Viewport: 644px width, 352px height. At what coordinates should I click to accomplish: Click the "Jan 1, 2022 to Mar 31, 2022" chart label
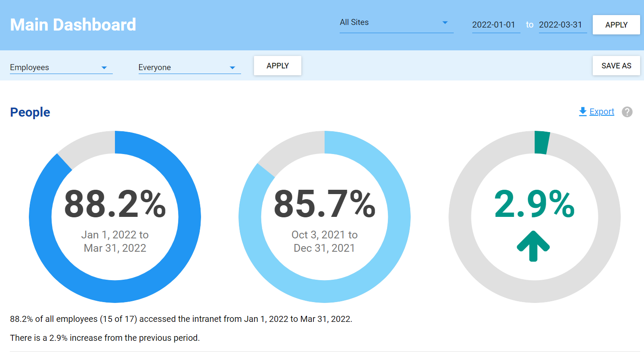[x=115, y=241]
